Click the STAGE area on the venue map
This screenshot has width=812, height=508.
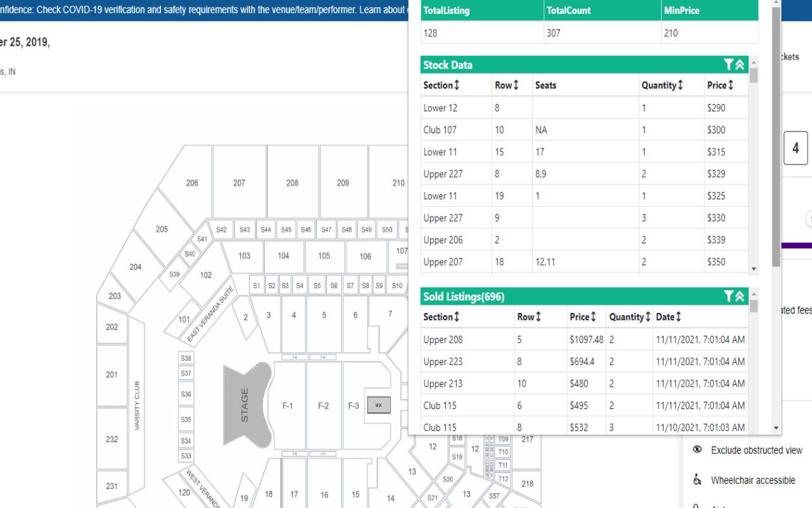click(x=246, y=405)
